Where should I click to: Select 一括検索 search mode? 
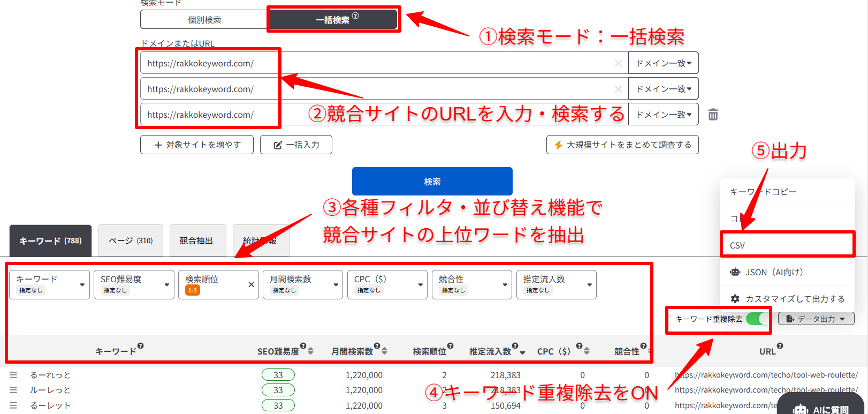point(333,20)
